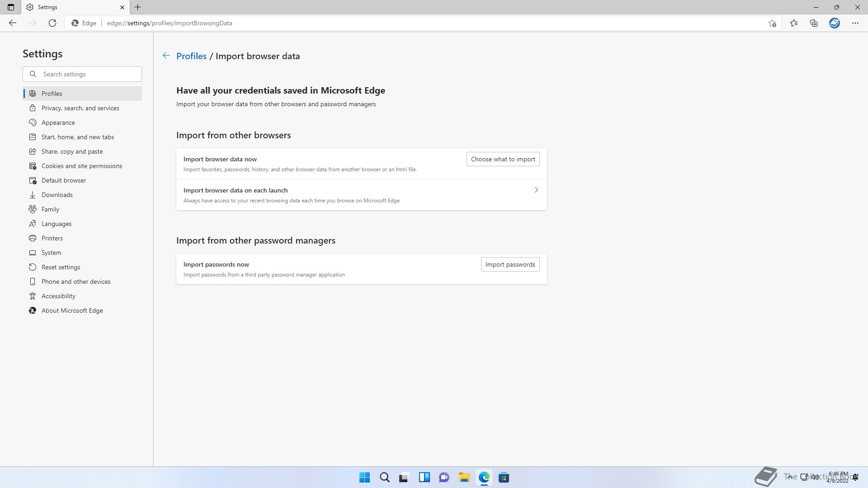Image resolution: width=868 pixels, height=488 pixels.
Task: Open Family settings
Action: 82,209
